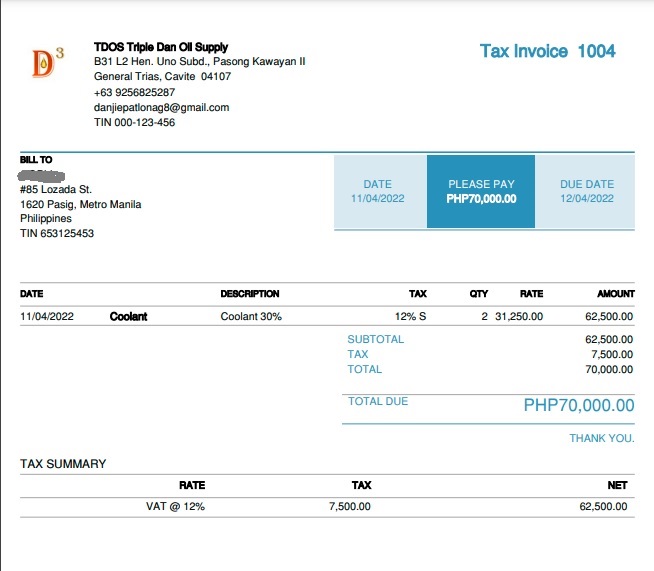This screenshot has width=654, height=571.
Task: Select line item date 11/04/2022
Action: [x=47, y=317]
